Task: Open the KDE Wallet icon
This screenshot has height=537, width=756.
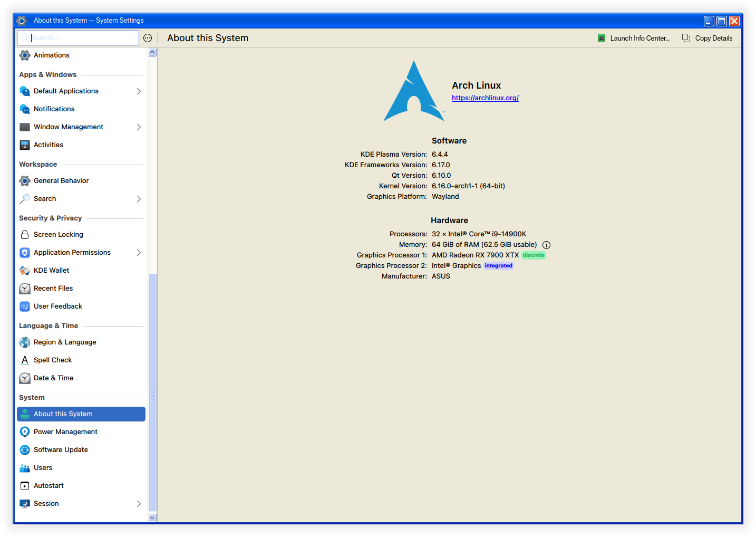Action: [25, 271]
